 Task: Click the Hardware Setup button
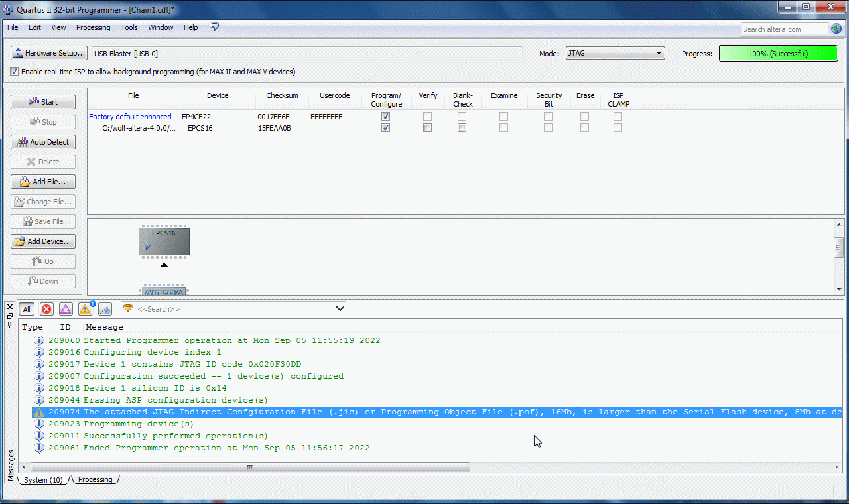(x=49, y=53)
